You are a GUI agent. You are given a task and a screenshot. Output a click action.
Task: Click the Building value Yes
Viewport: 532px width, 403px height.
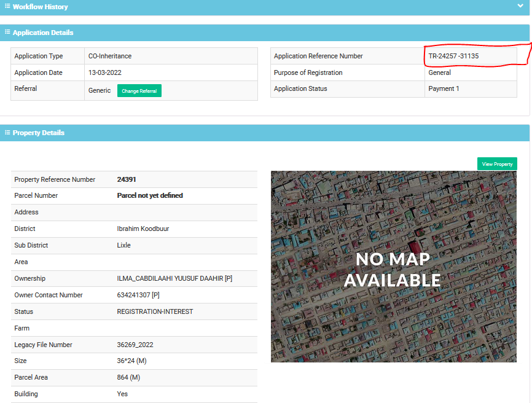(x=122, y=394)
